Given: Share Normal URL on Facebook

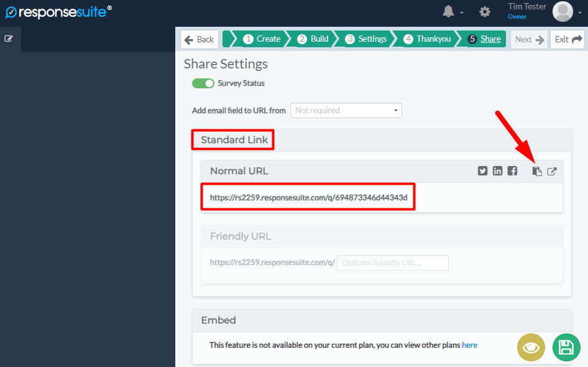Looking at the screenshot, I should tap(512, 171).
